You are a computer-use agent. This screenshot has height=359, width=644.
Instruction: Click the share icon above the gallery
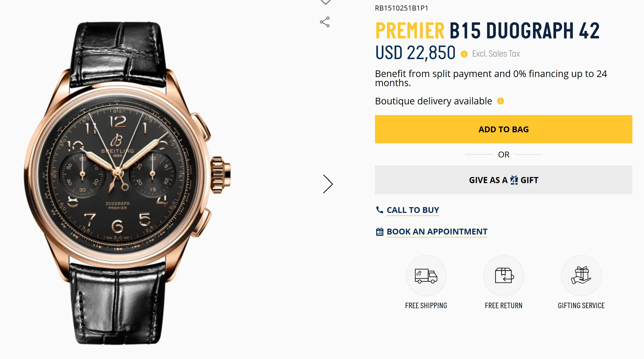point(325,22)
